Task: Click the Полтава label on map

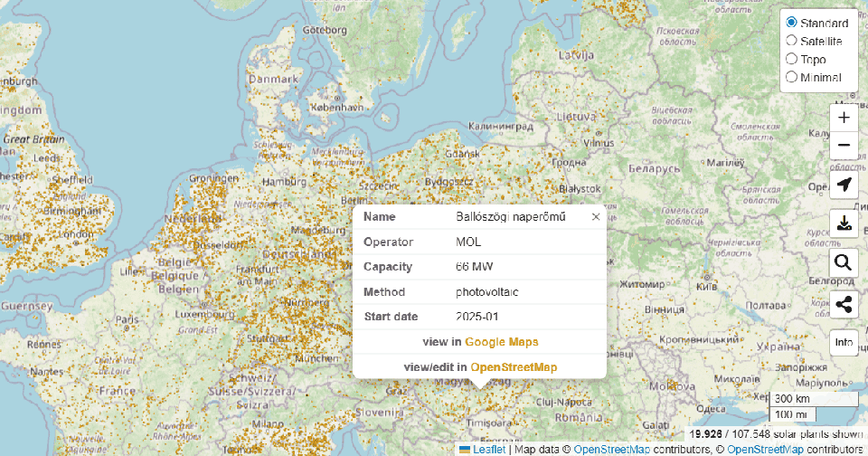Action: 766,305
